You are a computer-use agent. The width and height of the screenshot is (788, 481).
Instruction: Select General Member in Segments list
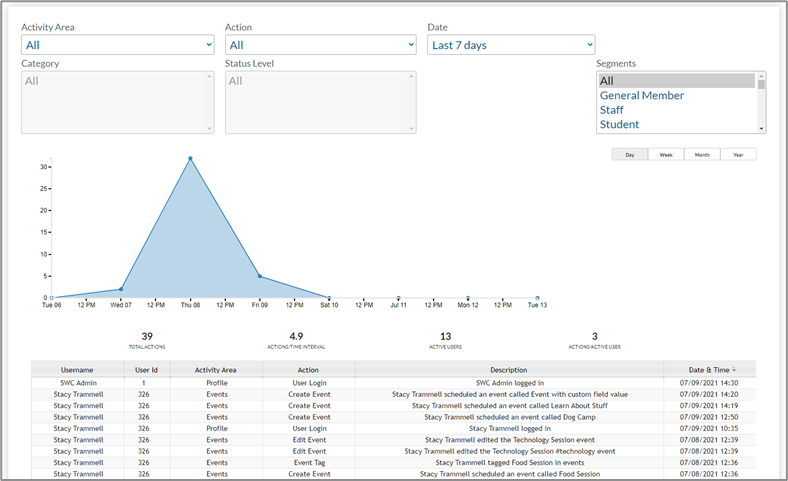pyautogui.click(x=642, y=96)
